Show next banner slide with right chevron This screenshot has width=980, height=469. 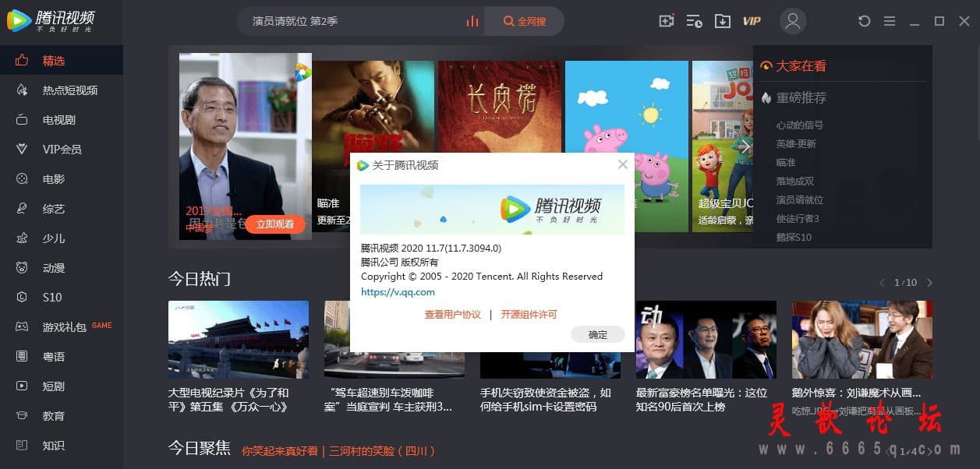[745, 146]
